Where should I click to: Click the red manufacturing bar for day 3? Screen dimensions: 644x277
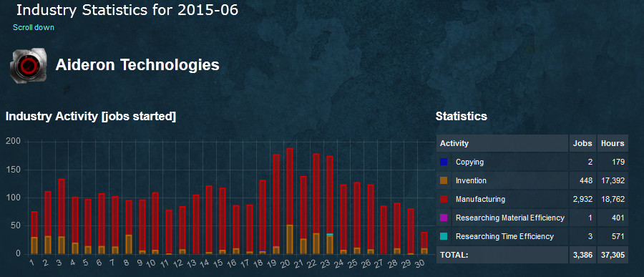(62, 208)
